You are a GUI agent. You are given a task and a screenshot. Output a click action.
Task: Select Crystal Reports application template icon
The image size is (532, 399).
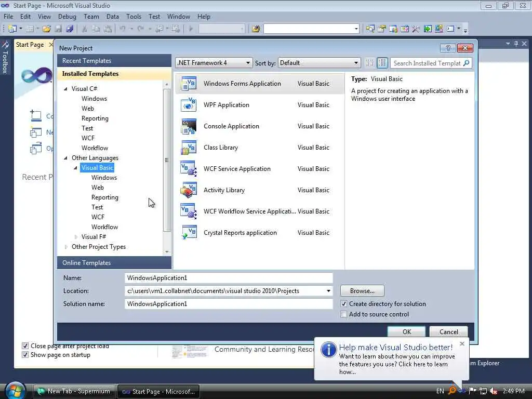189,233
